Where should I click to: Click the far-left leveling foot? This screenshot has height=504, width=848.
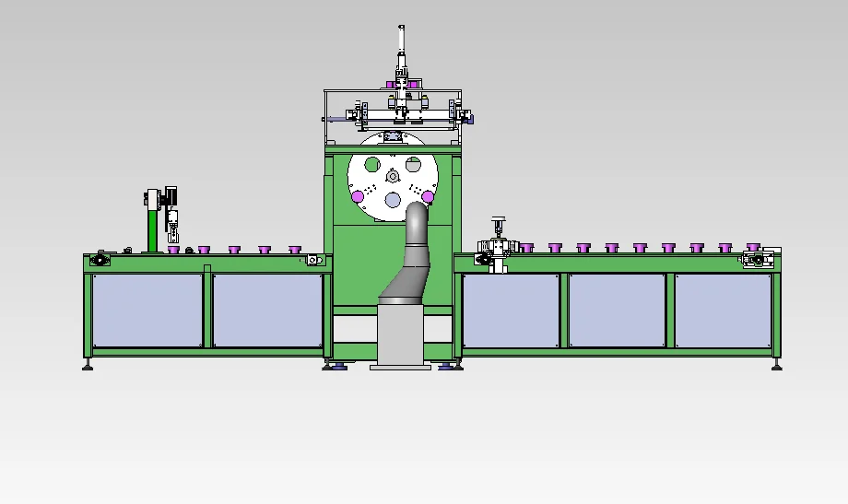pos(88,367)
